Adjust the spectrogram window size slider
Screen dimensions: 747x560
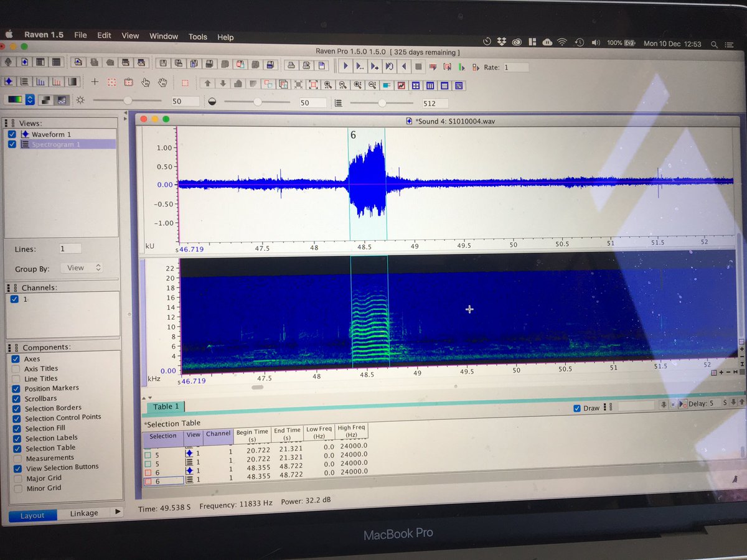(382, 103)
